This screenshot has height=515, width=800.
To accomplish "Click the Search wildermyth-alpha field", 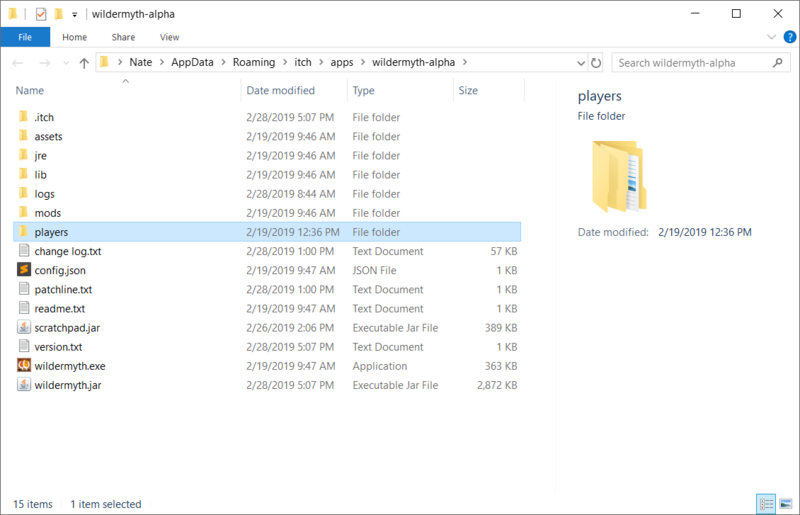I will click(x=690, y=62).
